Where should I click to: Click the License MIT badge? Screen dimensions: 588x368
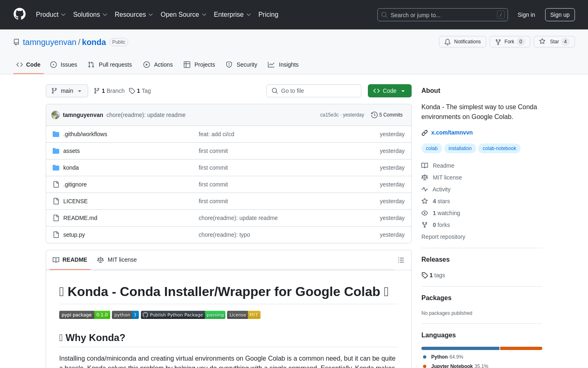pyautogui.click(x=244, y=315)
